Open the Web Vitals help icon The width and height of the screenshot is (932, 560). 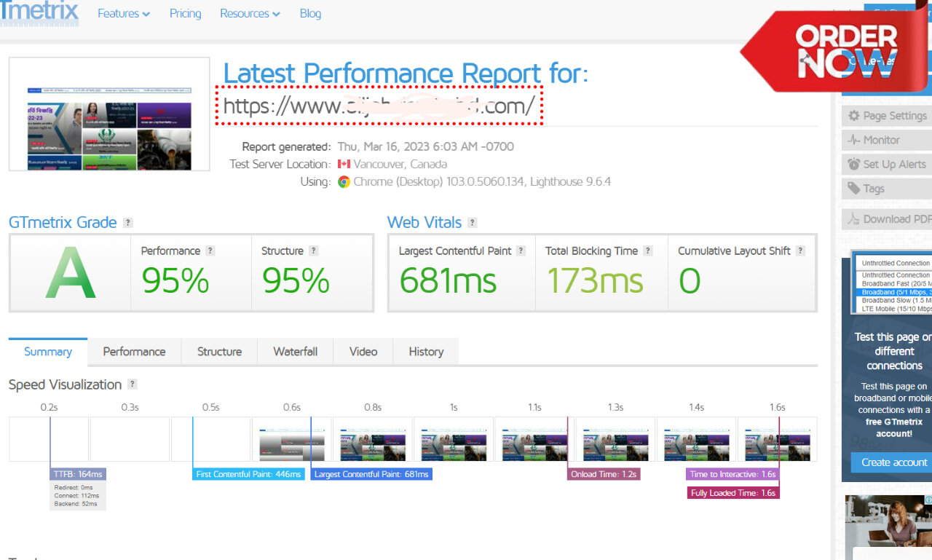(x=473, y=223)
